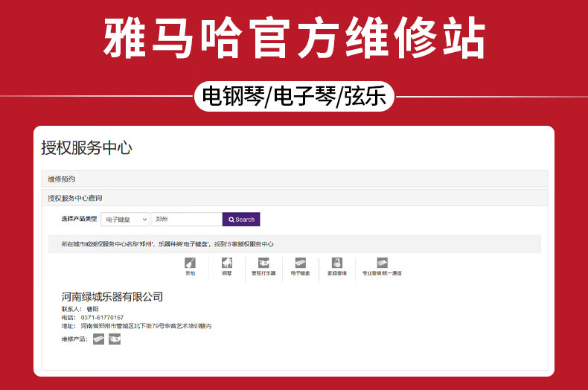Click the phone number 0371-61770167
This screenshot has width=588, height=390.
coord(102,317)
